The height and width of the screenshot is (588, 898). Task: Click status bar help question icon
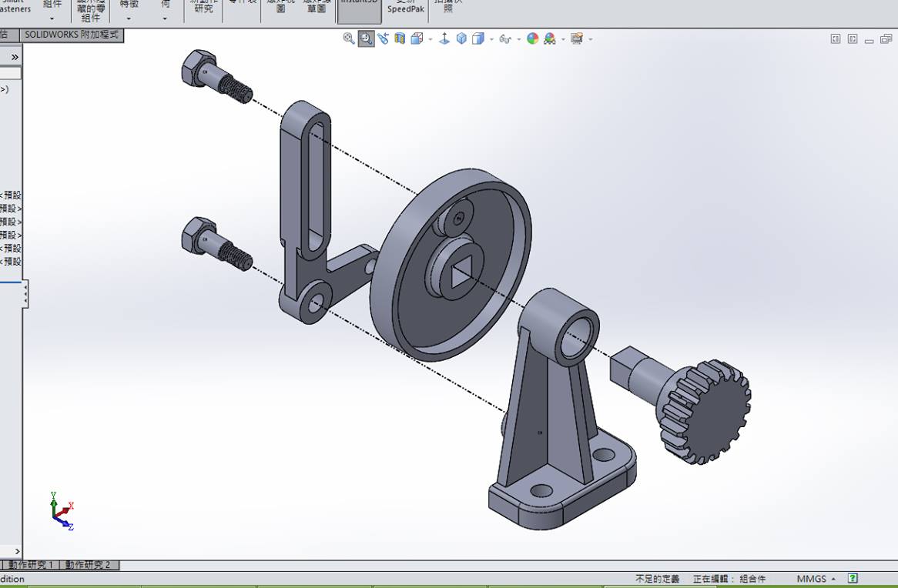coord(853,578)
